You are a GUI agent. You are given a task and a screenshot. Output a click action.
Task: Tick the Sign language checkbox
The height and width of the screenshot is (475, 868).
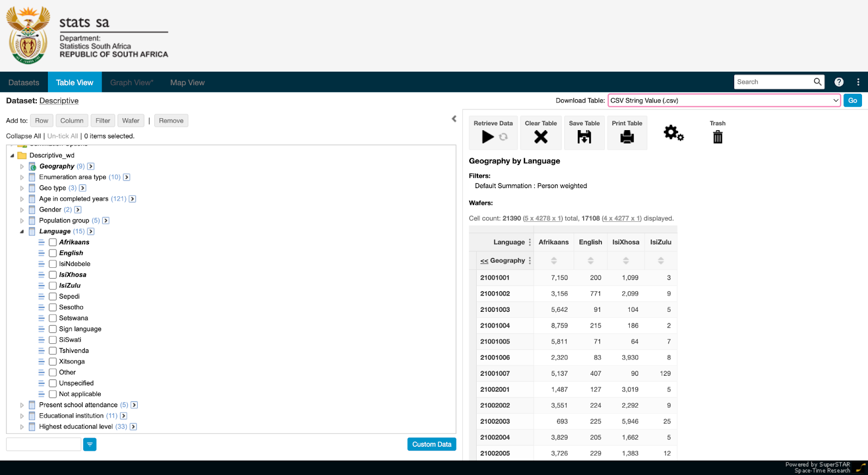[x=53, y=329]
